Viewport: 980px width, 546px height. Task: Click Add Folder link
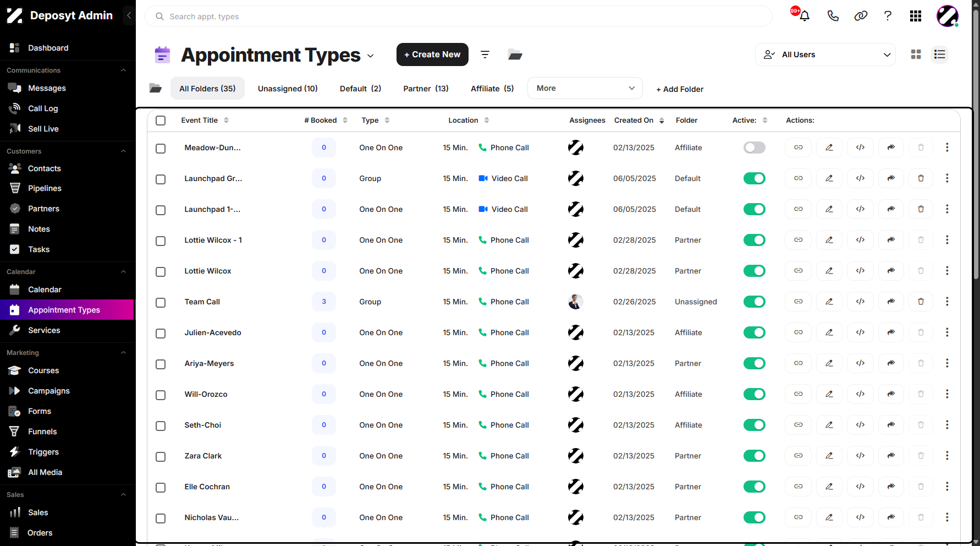pyautogui.click(x=680, y=89)
